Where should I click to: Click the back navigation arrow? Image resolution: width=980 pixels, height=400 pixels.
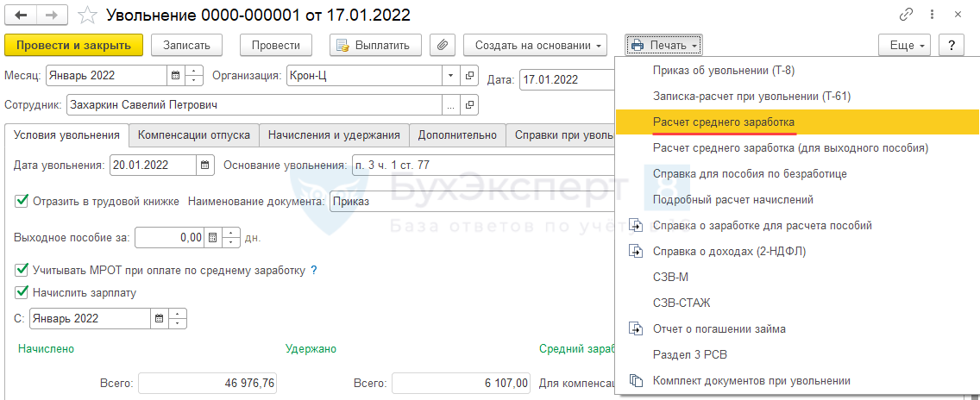(x=21, y=15)
